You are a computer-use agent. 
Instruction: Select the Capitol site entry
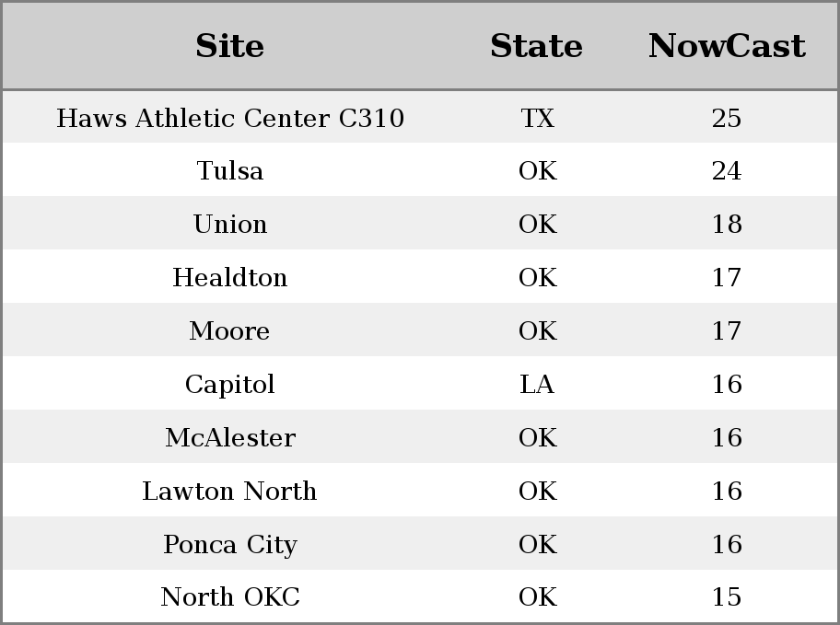pyautogui.click(x=230, y=385)
